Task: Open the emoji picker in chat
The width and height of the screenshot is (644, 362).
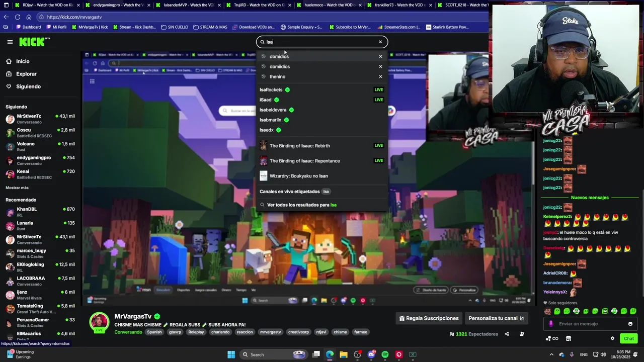Action: pos(630,324)
